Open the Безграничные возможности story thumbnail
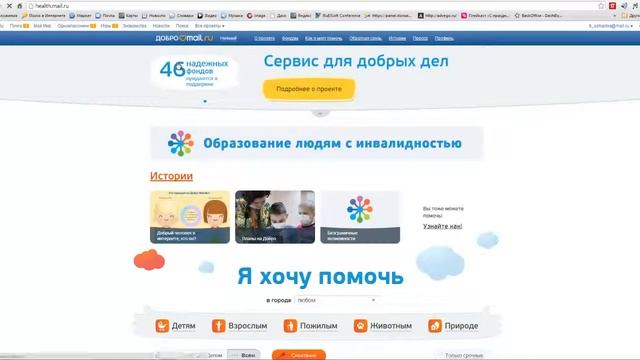 [360, 217]
